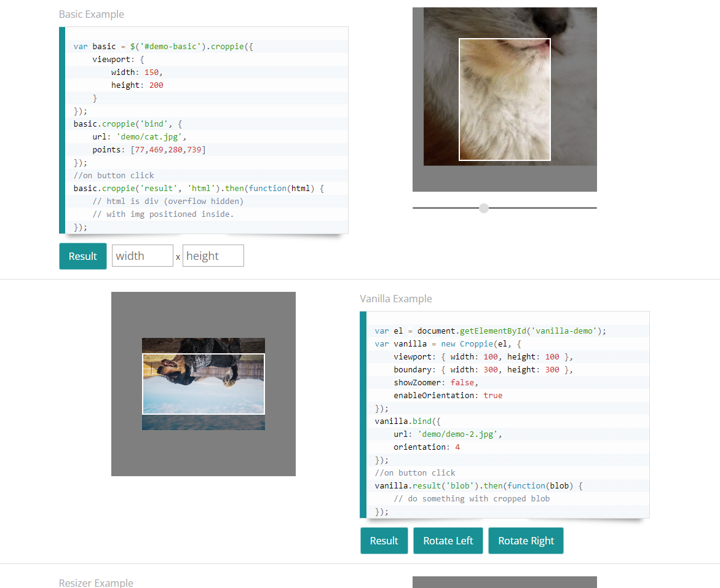Click the 'demo/demo-2.jpg' url code line

448,434
